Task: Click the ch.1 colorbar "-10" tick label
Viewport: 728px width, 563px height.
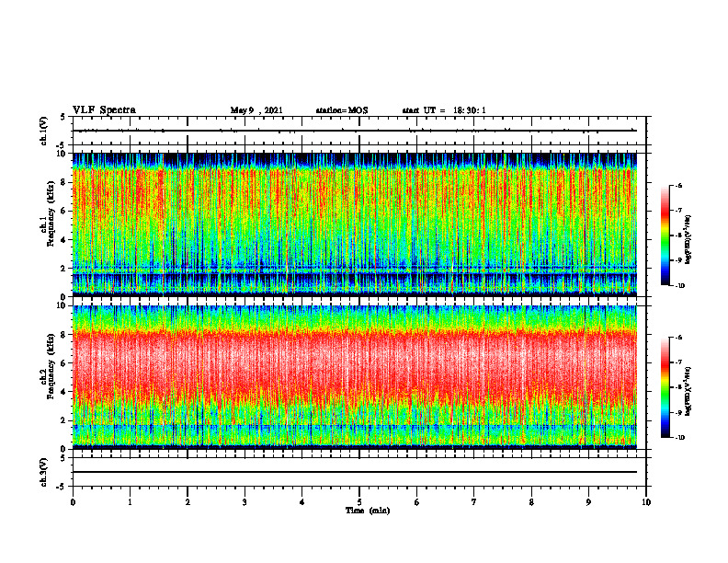Action: (x=679, y=286)
